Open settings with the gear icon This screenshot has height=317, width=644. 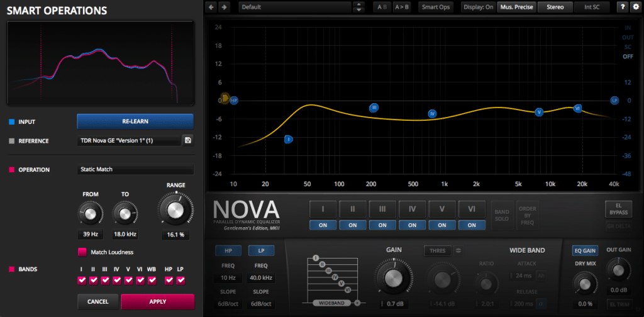coord(635,7)
